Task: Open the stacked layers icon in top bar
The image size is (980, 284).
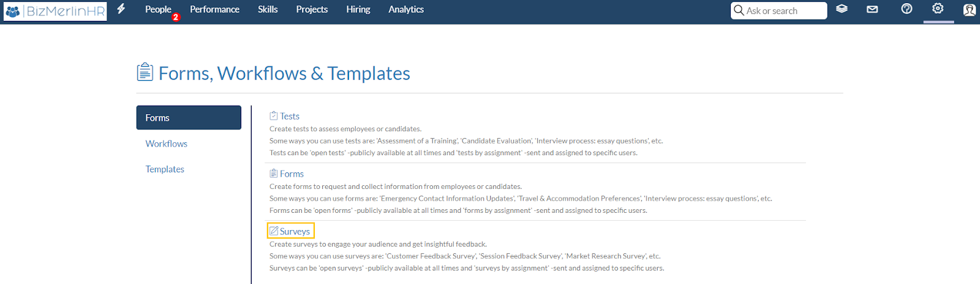Action: point(842,9)
